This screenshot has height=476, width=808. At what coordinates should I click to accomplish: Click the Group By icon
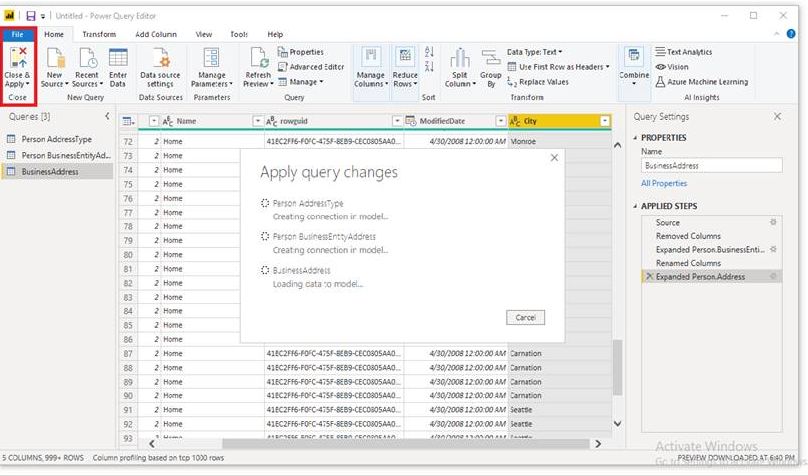click(x=491, y=57)
